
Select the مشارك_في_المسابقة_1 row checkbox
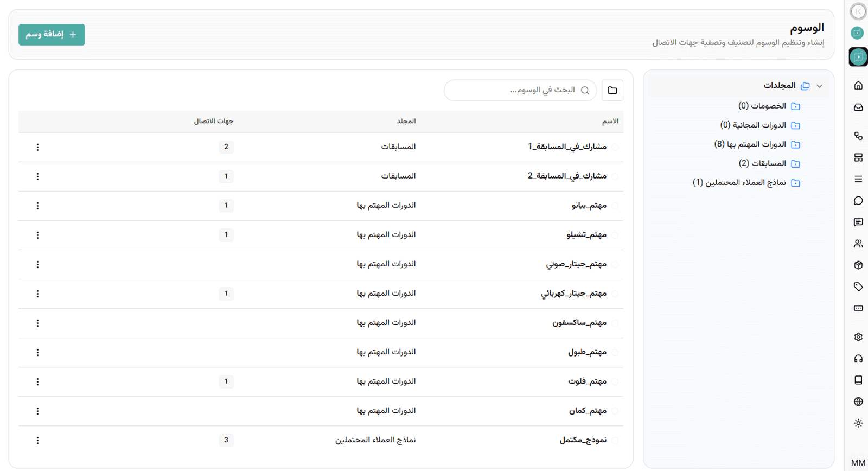pyautogui.click(x=615, y=147)
